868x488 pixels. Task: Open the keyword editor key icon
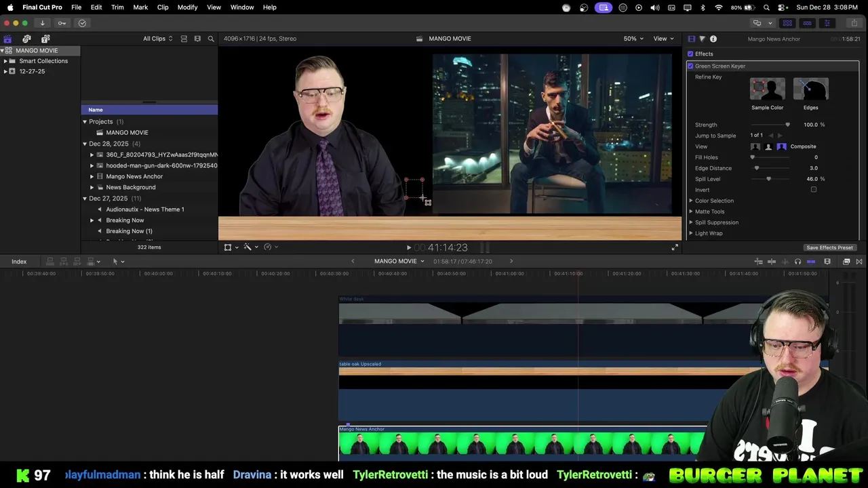(62, 23)
